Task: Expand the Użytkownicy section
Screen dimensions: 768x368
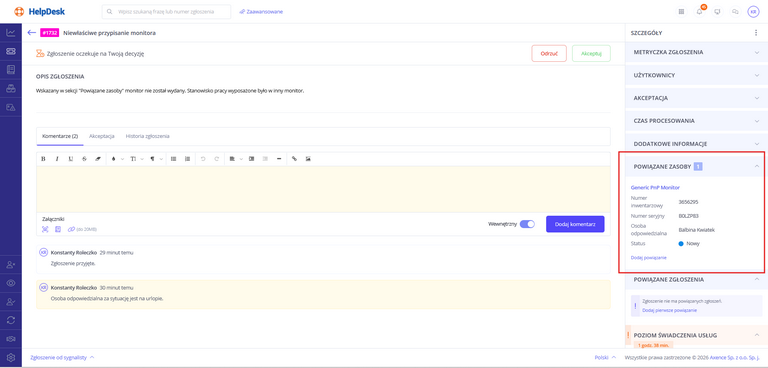Action: [x=694, y=75]
